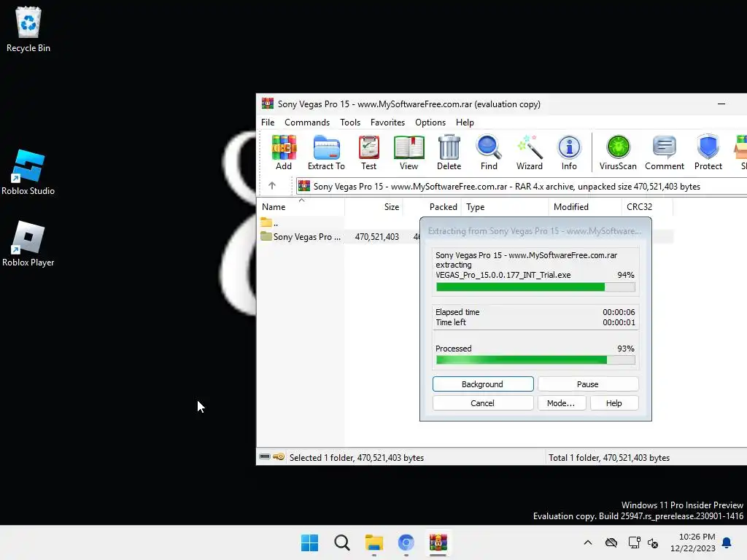Click the Mode... button
This screenshot has width=747, height=560.
561,403
